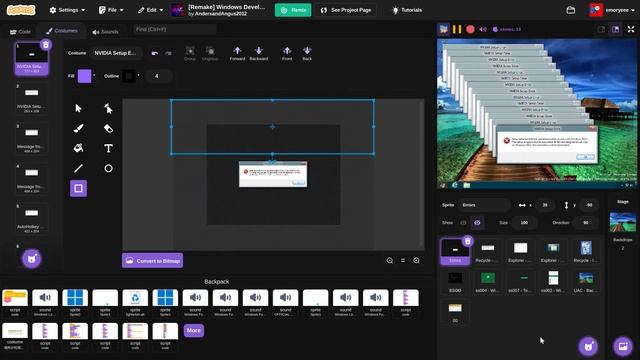Choose the Line tool
Viewport: 640px width, 360px height.
(x=78, y=168)
